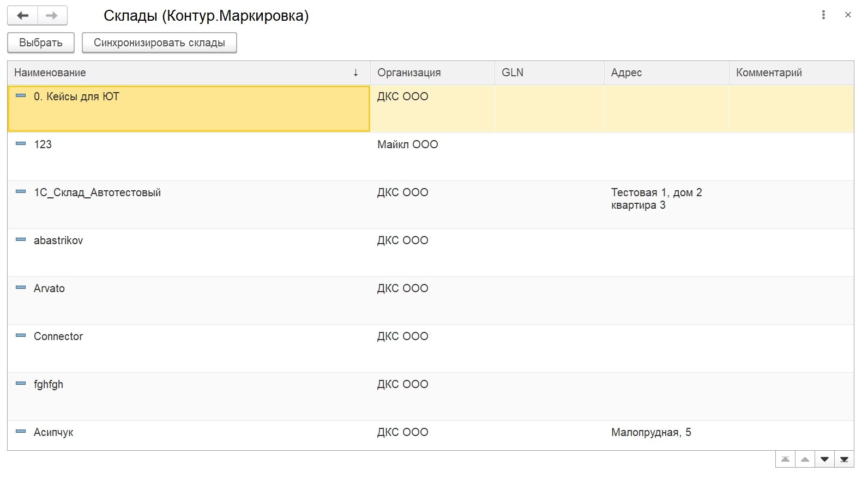Click the Выбрать button
This screenshot has width=868, height=478.
click(x=41, y=43)
